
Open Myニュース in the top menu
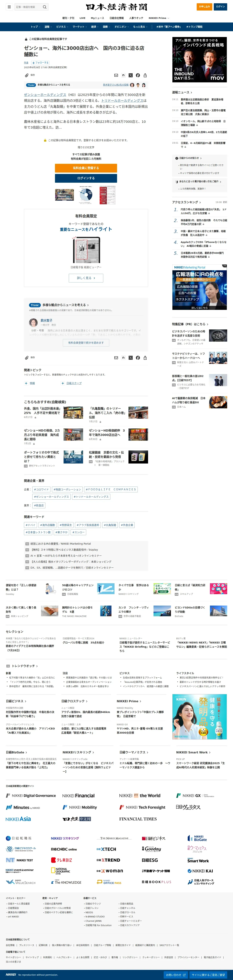coord(97,18)
